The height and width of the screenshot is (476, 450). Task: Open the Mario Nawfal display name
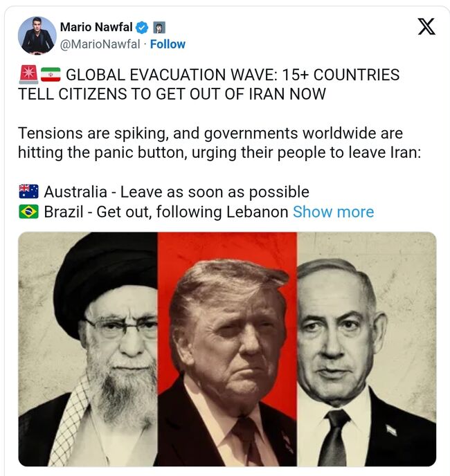[96, 27]
